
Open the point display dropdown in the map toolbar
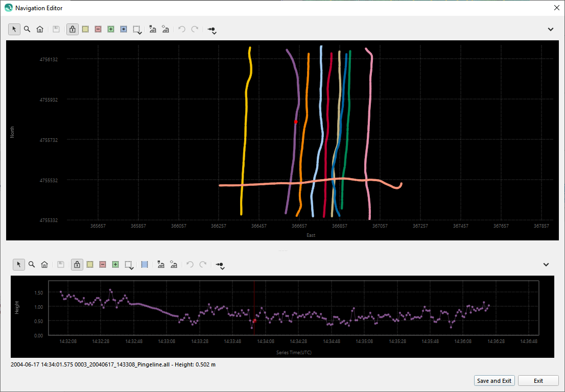(x=212, y=30)
